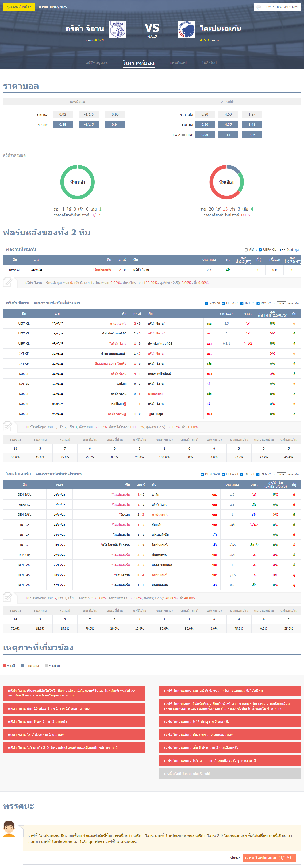Uncheck the KOS SL league filter
304x868 pixels.
207,304
